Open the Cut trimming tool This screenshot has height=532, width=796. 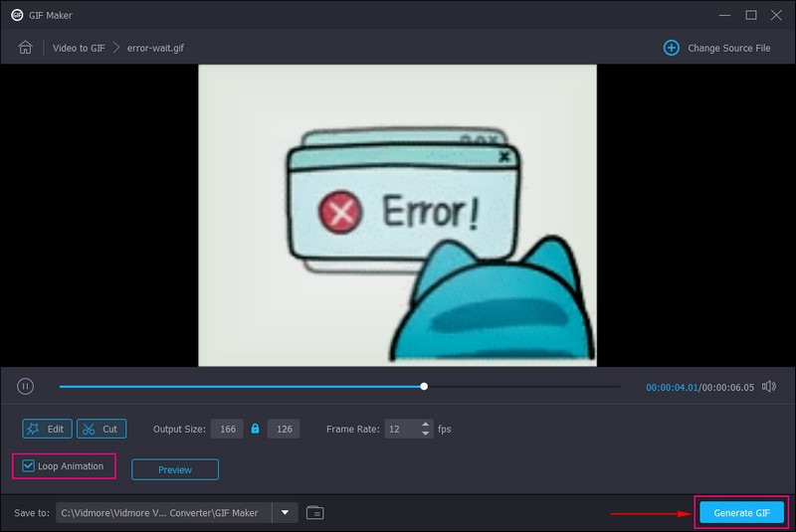101,429
